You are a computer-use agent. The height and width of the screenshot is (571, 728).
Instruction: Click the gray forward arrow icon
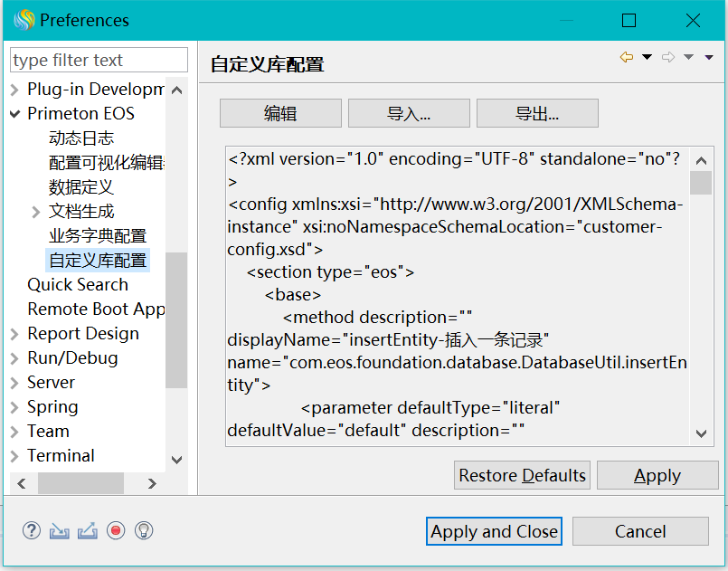pyautogui.click(x=668, y=58)
